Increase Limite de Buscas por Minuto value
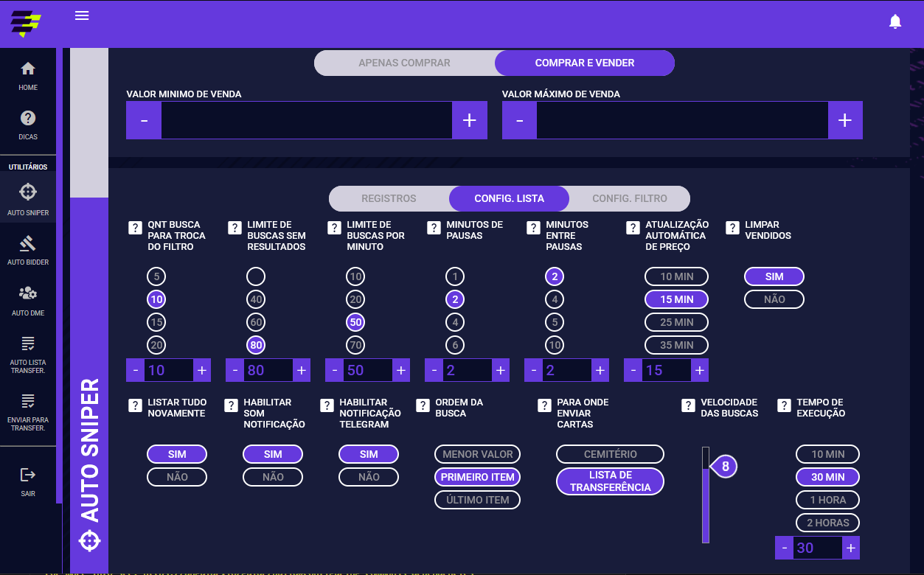This screenshot has width=924, height=575. point(400,370)
